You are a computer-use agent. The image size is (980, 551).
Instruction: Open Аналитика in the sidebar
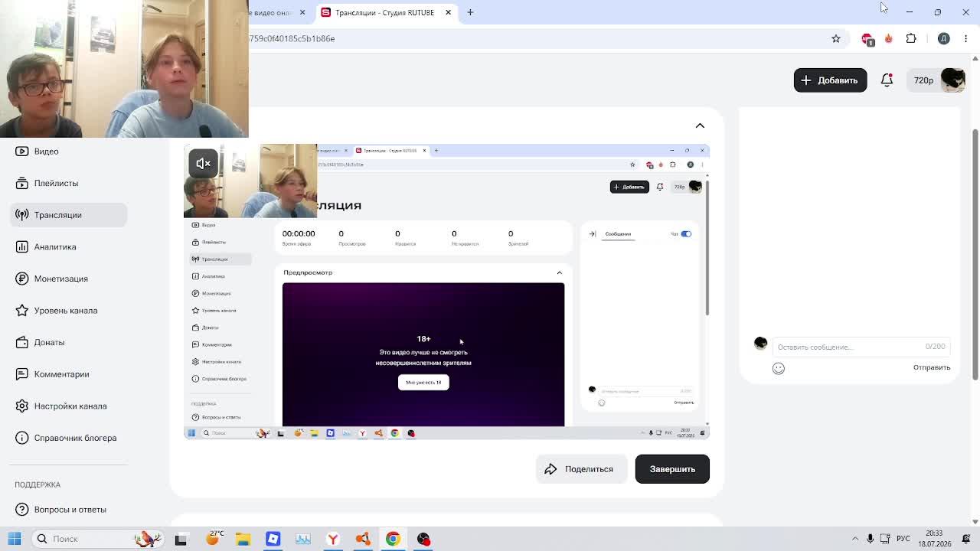click(69, 246)
